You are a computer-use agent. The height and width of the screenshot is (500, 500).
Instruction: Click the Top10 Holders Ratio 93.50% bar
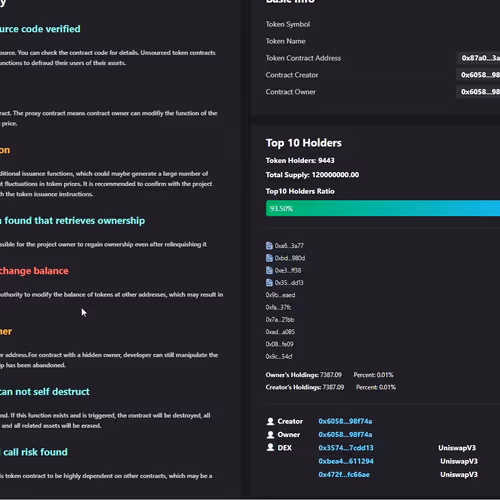click(x=383, y=208)
